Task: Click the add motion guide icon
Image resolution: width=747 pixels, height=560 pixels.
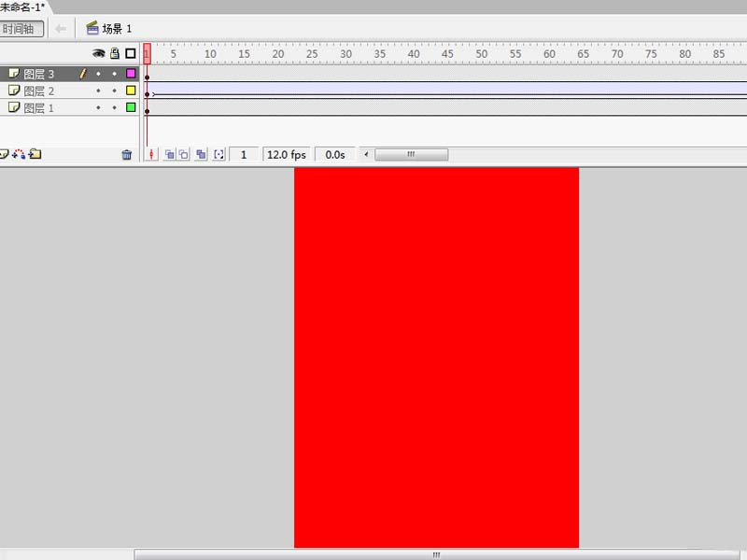Action: tap(19, 154)
